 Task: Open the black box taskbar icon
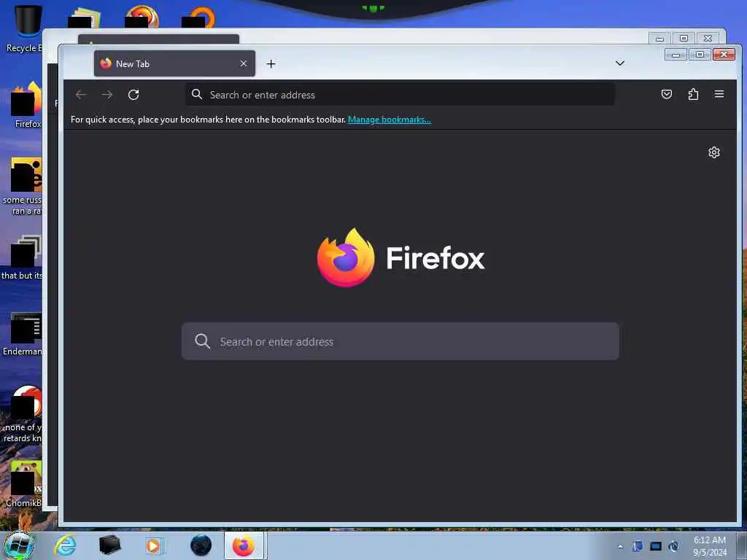[109, 545]
